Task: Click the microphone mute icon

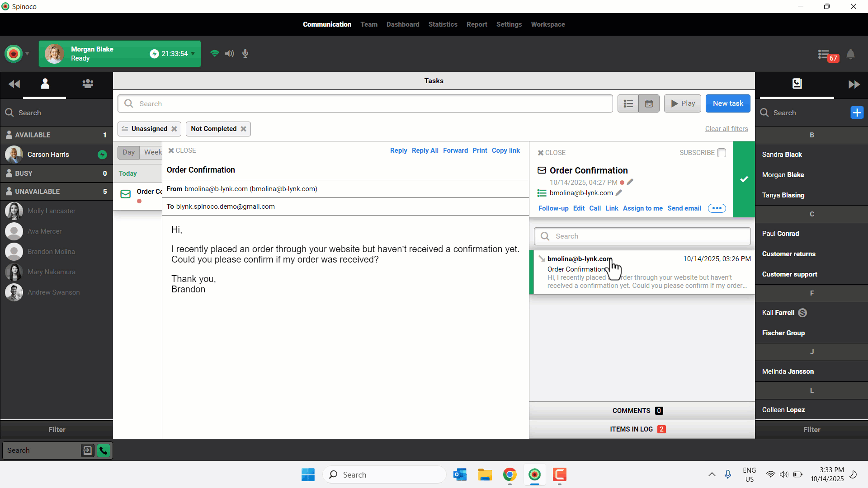Action: pos(245,54)
